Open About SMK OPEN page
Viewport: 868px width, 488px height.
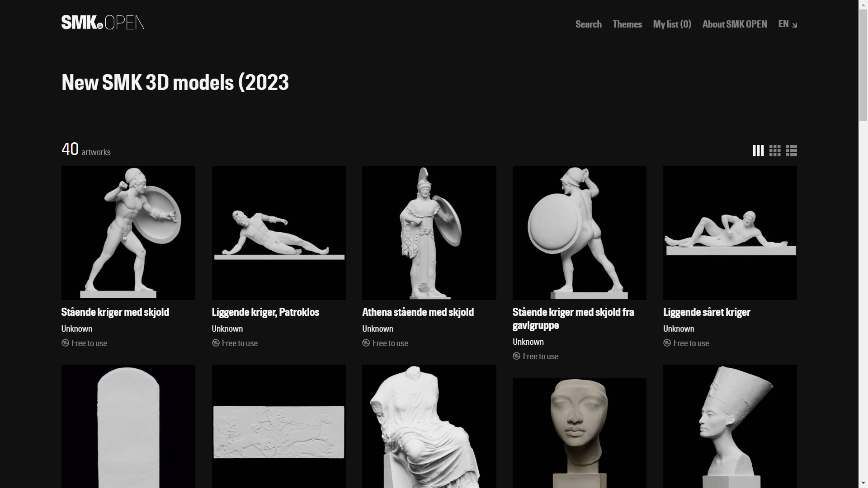(x=735, y=24)
